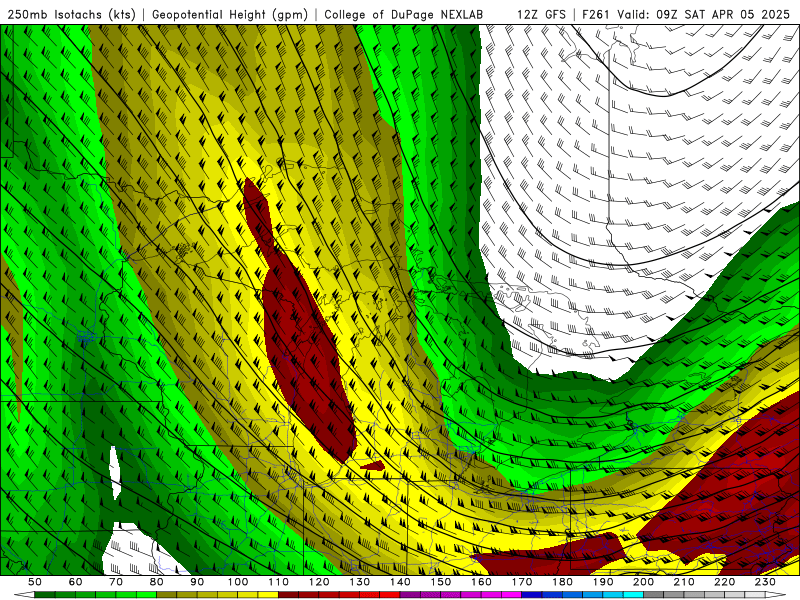Click the '220' legend value
The image size is (800, 600).
coord(725,582)
